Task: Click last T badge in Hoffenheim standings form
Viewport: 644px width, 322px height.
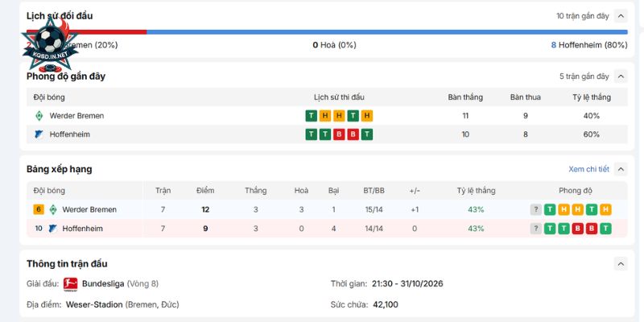Action: (x=605, y=229)
